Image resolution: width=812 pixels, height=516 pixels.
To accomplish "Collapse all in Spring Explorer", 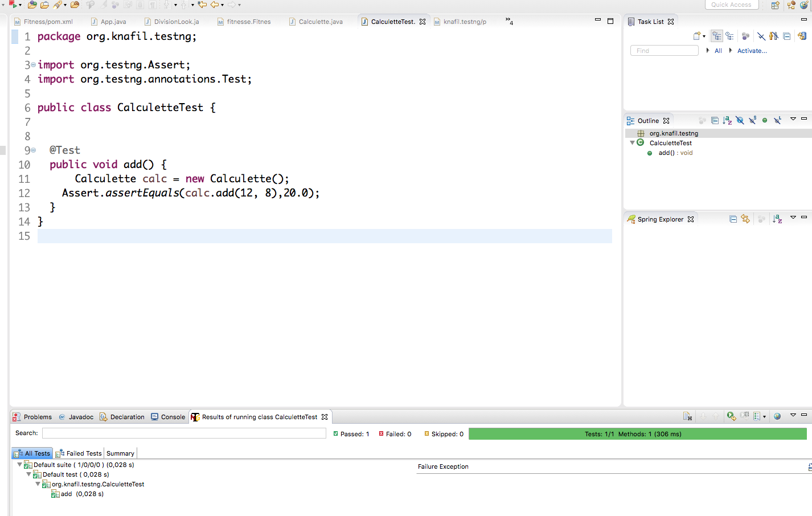I will tap(733, 219).
